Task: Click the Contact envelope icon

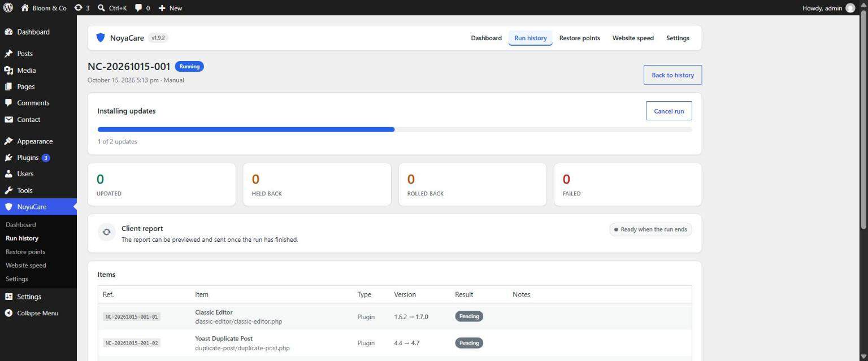Action: tap(8, 120)
